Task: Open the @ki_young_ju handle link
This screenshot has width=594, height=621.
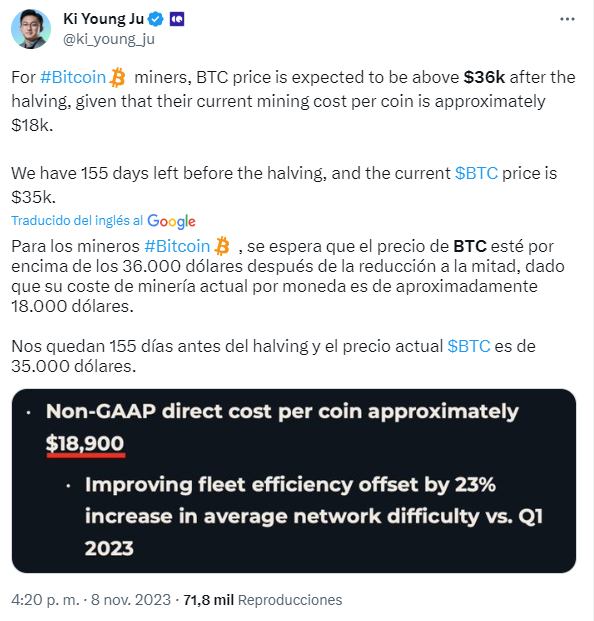Action: (x=109, y=39)
